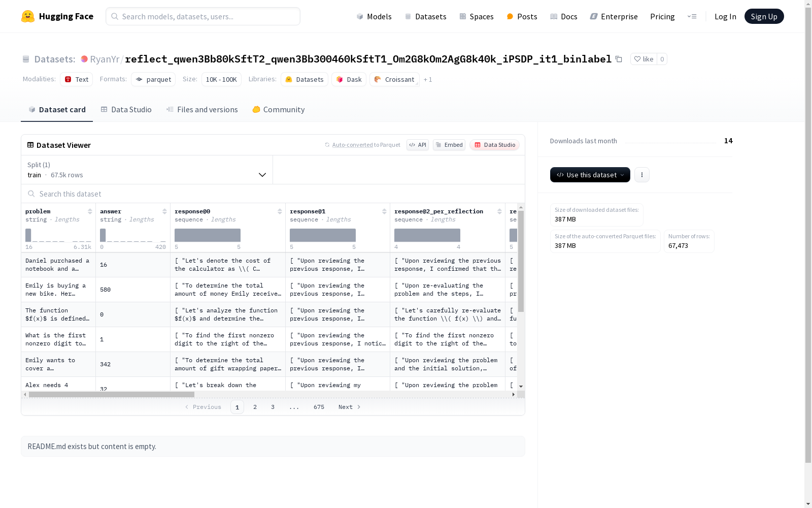Click the 'What is the first nonzero digit to…' cell
This screenshot has height=508, width=812.
(x=58, y=339)
